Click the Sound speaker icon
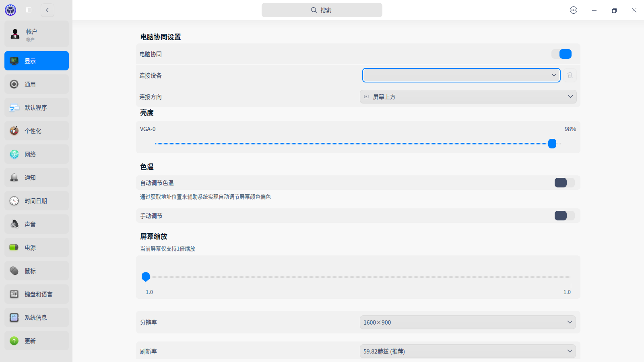Image resolution: width=644 pixels, height=362 pixels. [x=14, y=224]
